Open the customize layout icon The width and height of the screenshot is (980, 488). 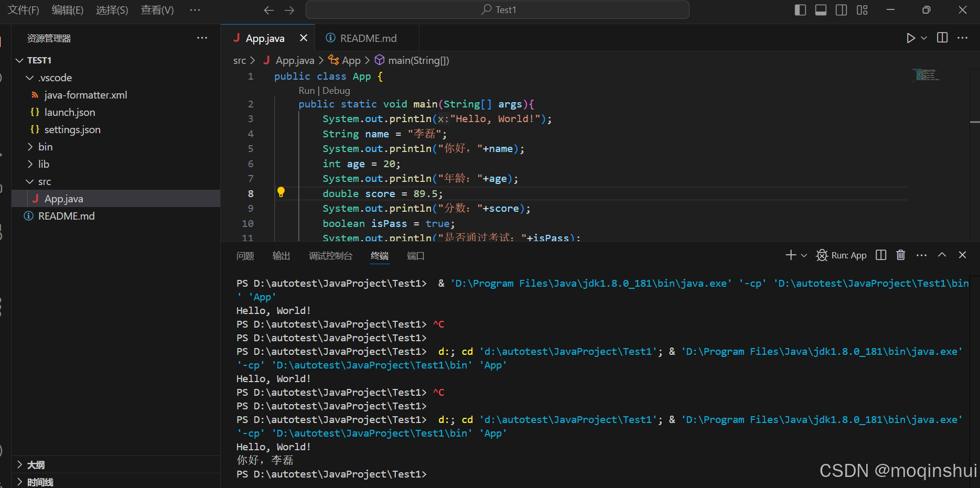(x=862, y=9)
